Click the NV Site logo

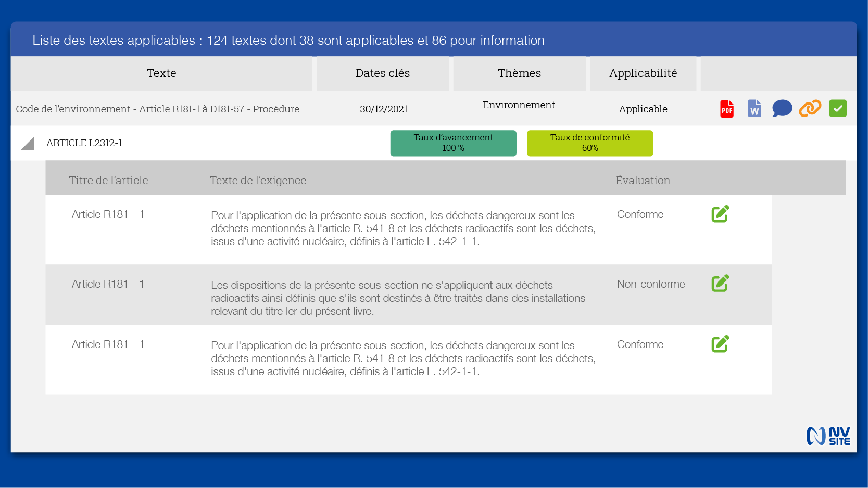[828, 436]
